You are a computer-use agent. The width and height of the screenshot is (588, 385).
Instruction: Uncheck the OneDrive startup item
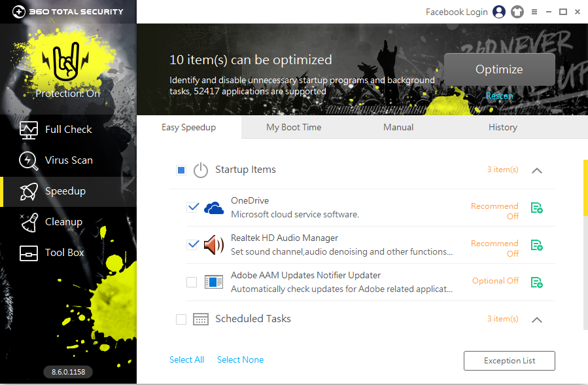coord(192,208)
